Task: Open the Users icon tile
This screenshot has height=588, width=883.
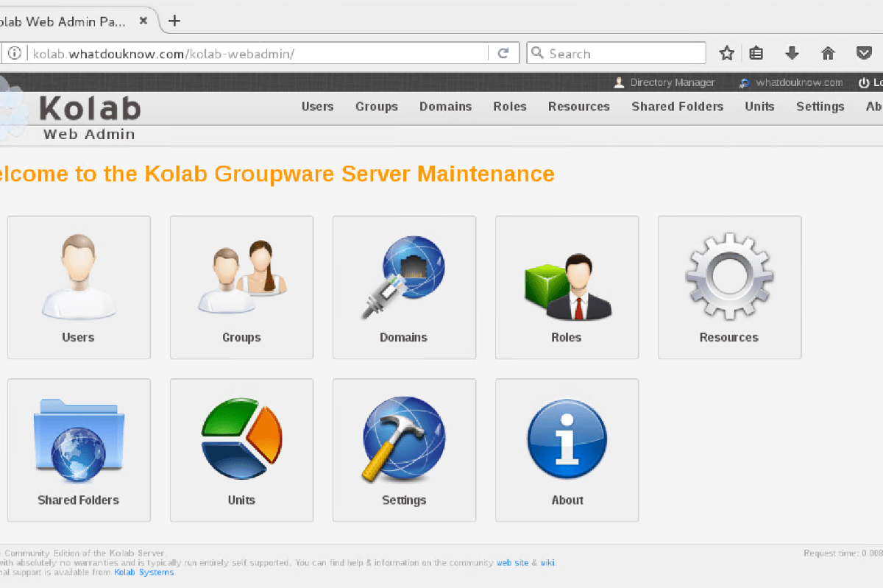Action: point(79,277)
